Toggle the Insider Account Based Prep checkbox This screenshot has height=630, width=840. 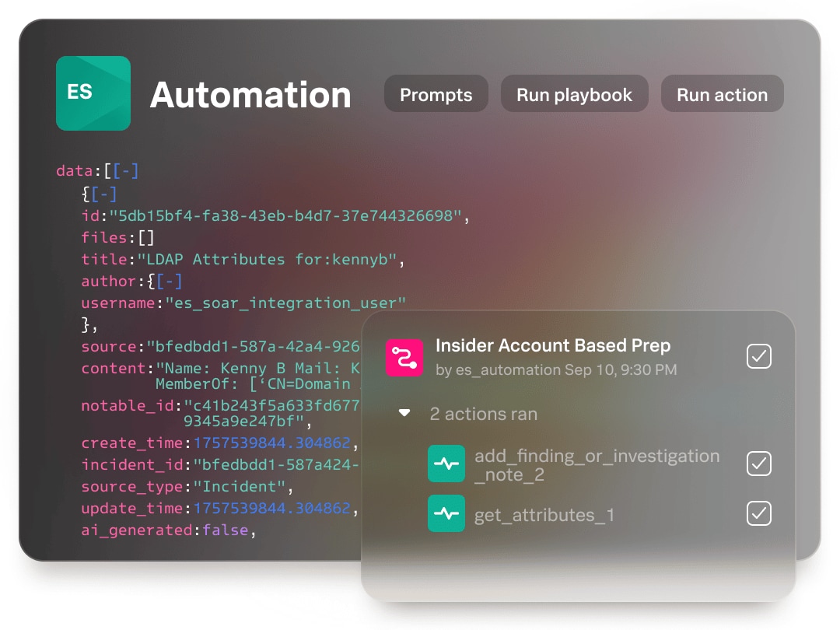point(758,356)
